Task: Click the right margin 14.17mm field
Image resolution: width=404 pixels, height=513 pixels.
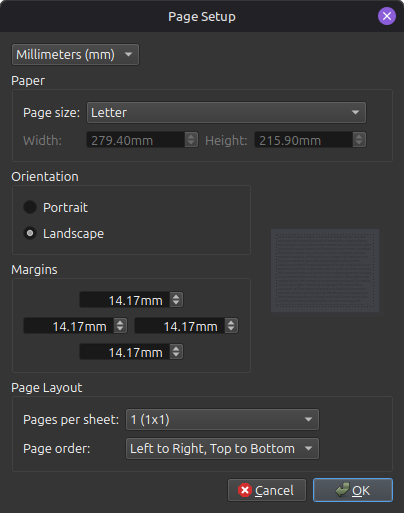Action: tap(180, 326)
